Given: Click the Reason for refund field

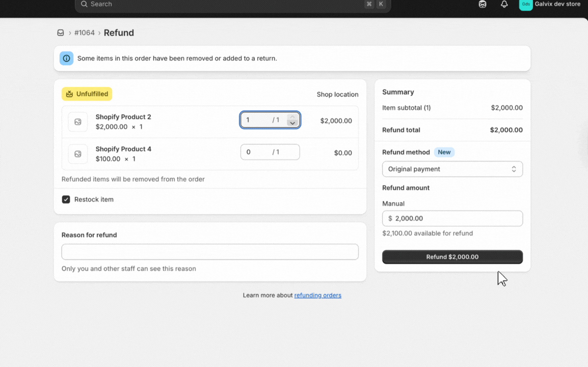Looking at the screenshot, I should (x=210, y=252).
